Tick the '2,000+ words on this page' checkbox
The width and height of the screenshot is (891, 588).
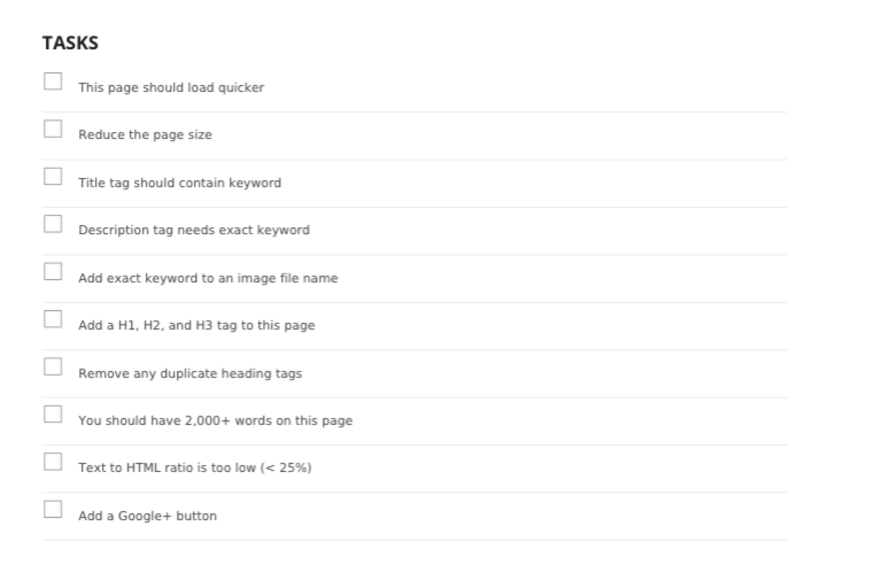[53, 415]
